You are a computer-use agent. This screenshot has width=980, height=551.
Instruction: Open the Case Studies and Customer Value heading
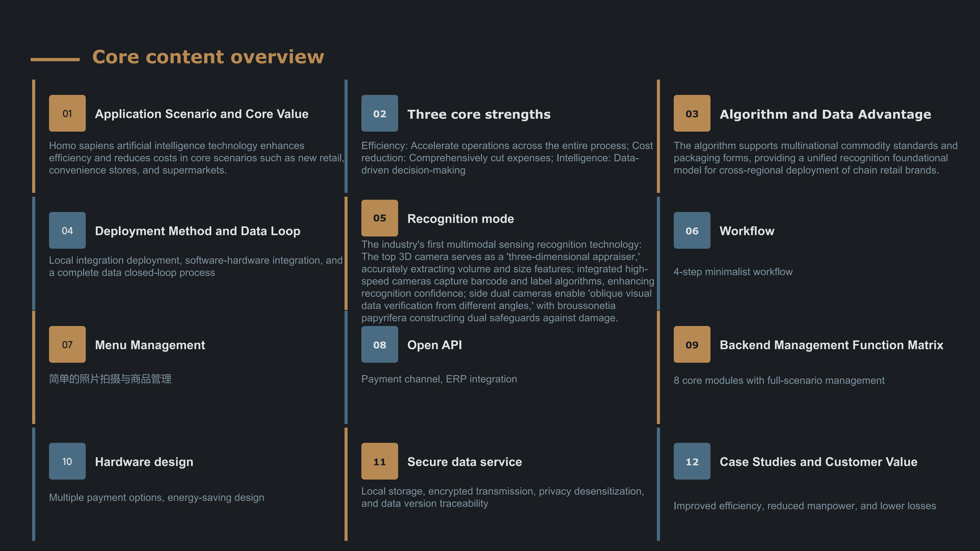[818, 462]
